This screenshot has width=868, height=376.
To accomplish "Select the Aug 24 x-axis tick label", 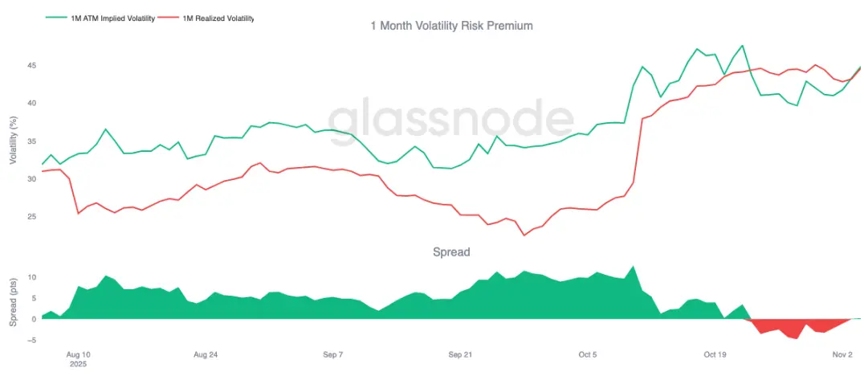I will tap(206, 354).
